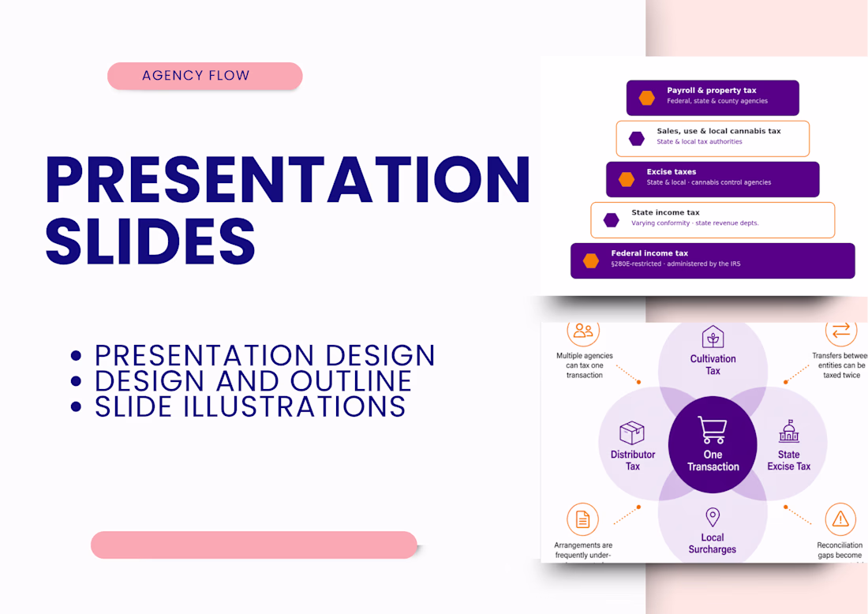The height and width of the screenshot is (614, 868).
Task: Click '§280E-restricted · administered by the IRS' subtitle
Action: [675, 264]
